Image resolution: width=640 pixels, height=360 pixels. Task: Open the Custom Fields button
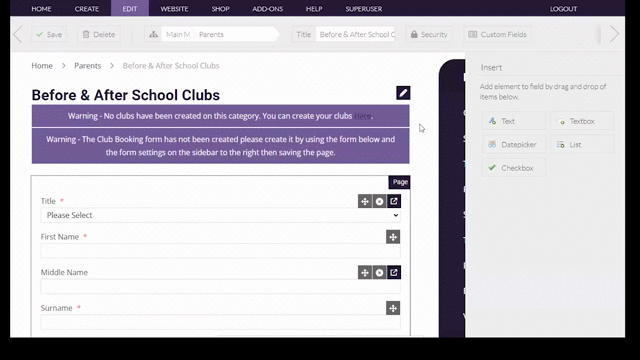[498, 35]
